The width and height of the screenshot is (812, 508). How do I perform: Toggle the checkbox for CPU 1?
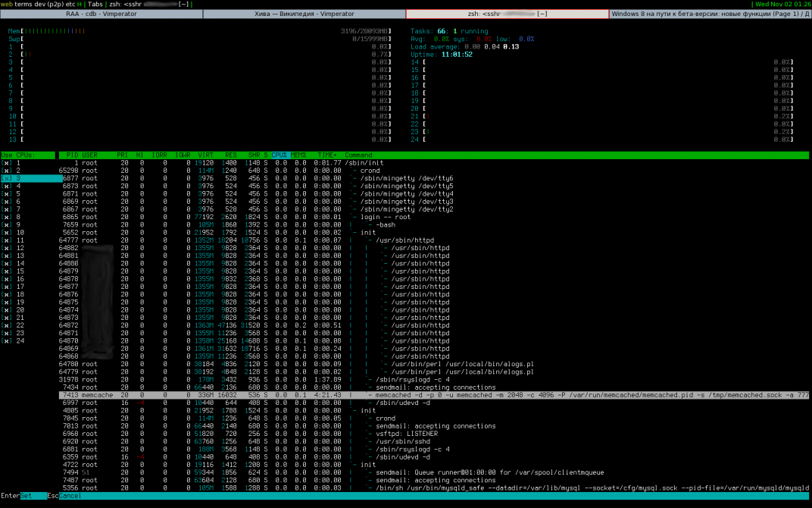7,163
